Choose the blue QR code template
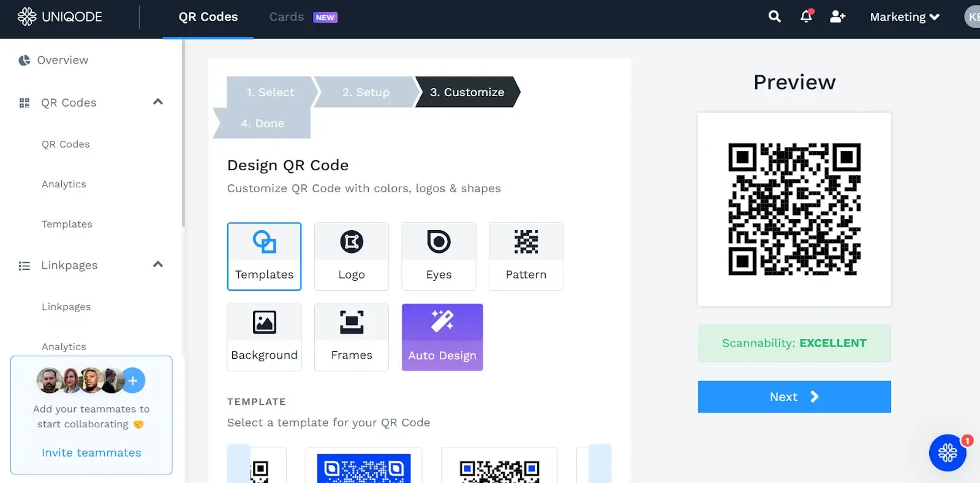The width and height of the screenshot is (980, 483). pyautogui.click(x=364, y=466)
